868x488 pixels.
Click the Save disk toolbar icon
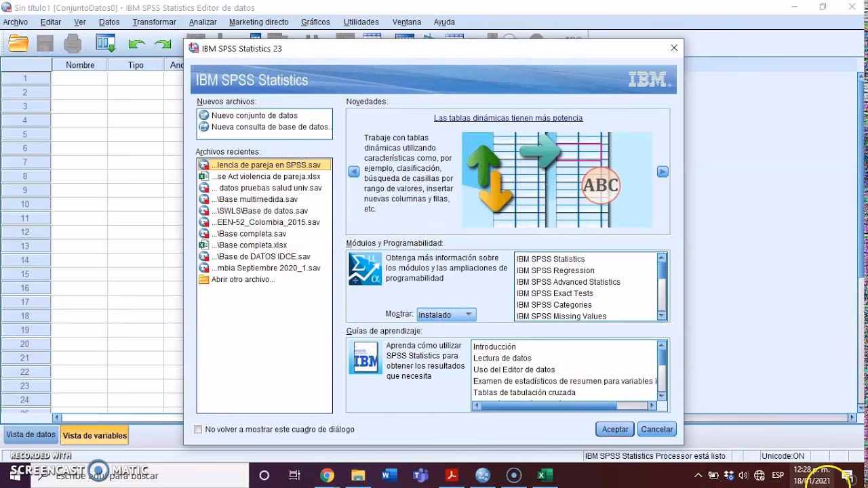[45, 44]
